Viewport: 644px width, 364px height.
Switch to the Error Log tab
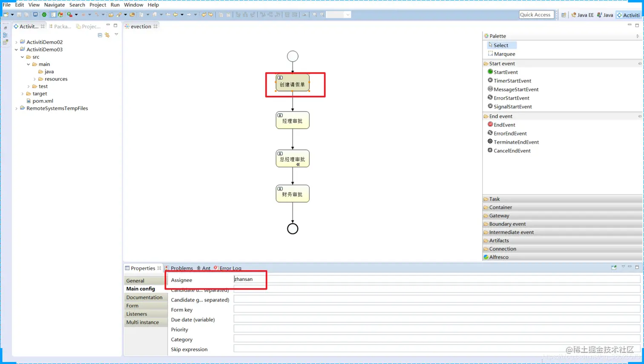pyautogui.click(x=227, y=268)
